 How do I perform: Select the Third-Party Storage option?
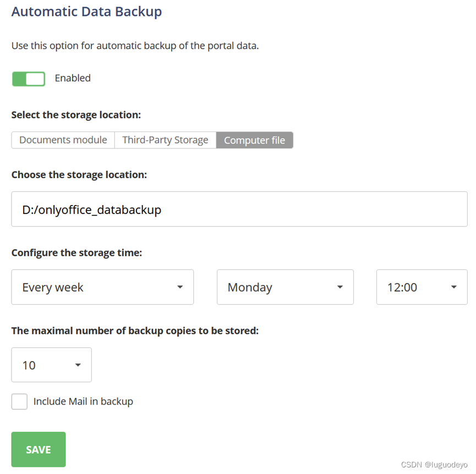pos(165,140)
